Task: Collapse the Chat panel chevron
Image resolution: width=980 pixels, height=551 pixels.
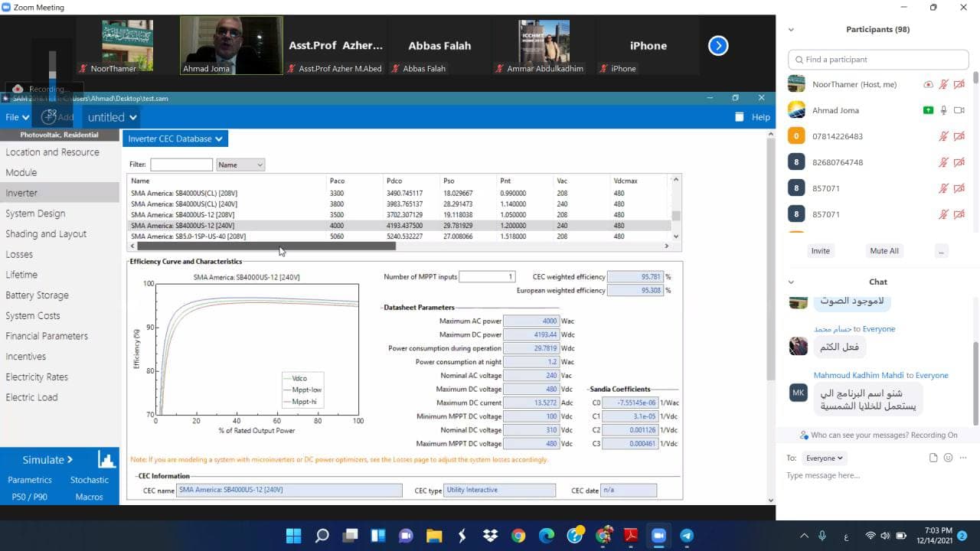Action: coord(791,282)
